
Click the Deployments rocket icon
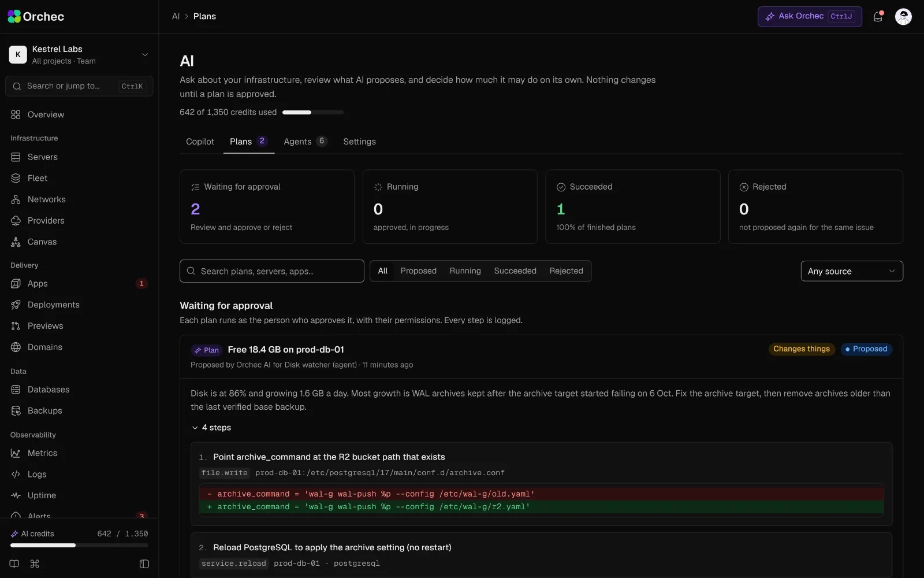(16, 305)
